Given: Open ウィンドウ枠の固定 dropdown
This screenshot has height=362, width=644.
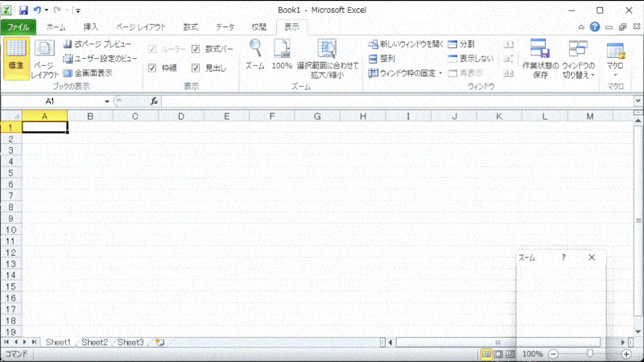Looking at the screenshot, I should tap(406, 73).
